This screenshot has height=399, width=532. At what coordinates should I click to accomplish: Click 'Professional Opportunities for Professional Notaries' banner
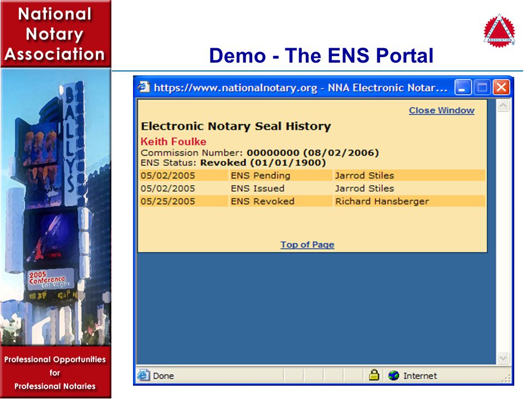[55, 372]
